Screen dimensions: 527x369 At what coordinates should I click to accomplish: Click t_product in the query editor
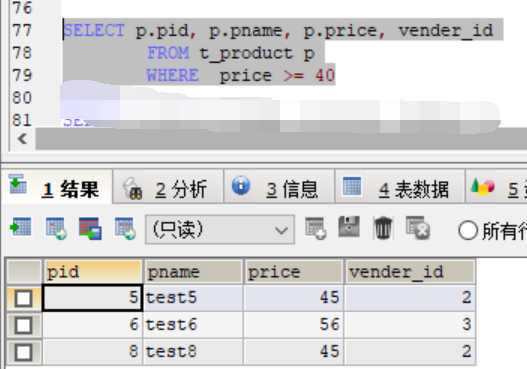tap(246, 54)
